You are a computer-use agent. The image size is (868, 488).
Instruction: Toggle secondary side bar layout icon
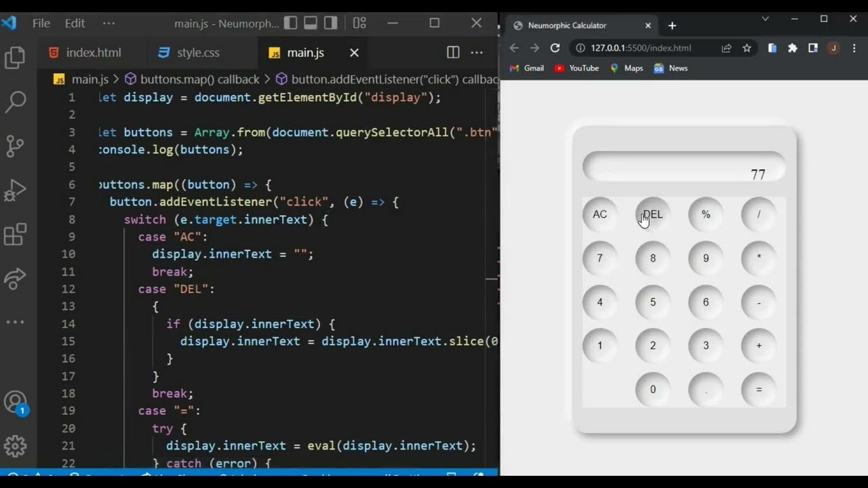click(331, 23)
